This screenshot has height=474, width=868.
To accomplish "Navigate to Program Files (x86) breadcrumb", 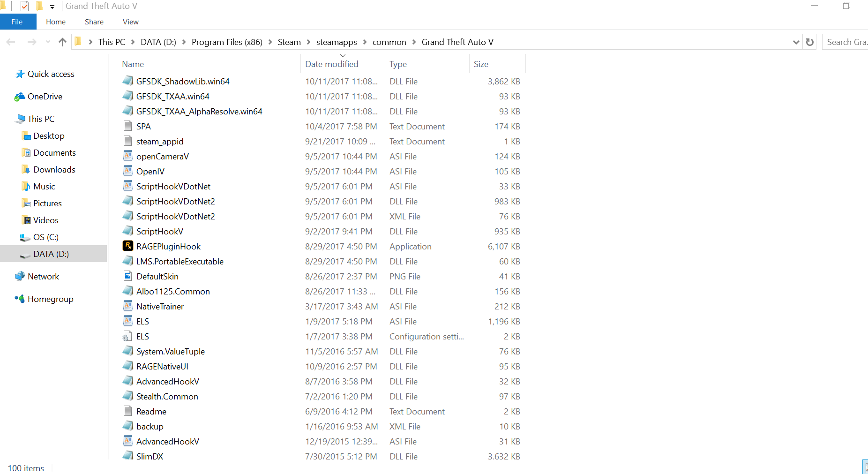I will tap(227, 42).
